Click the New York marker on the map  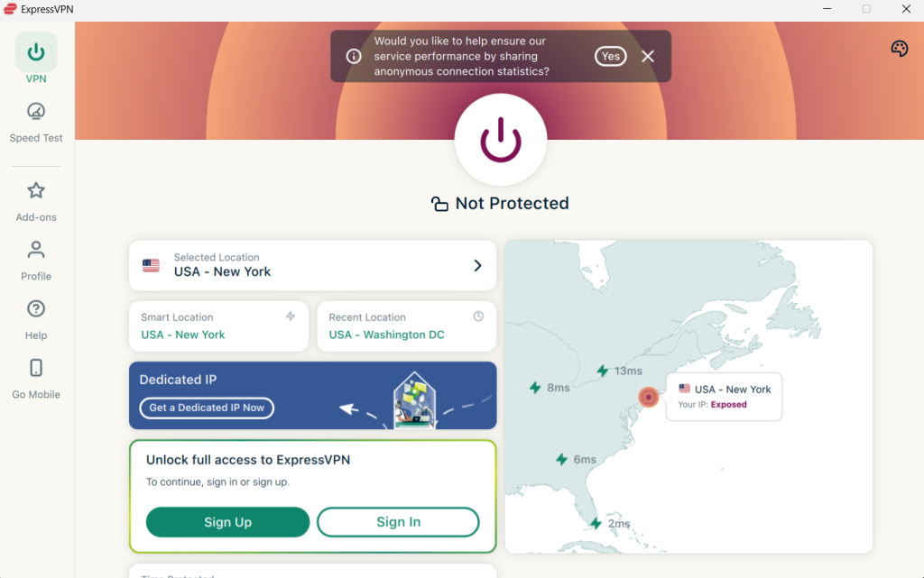(x=648, y=397)
